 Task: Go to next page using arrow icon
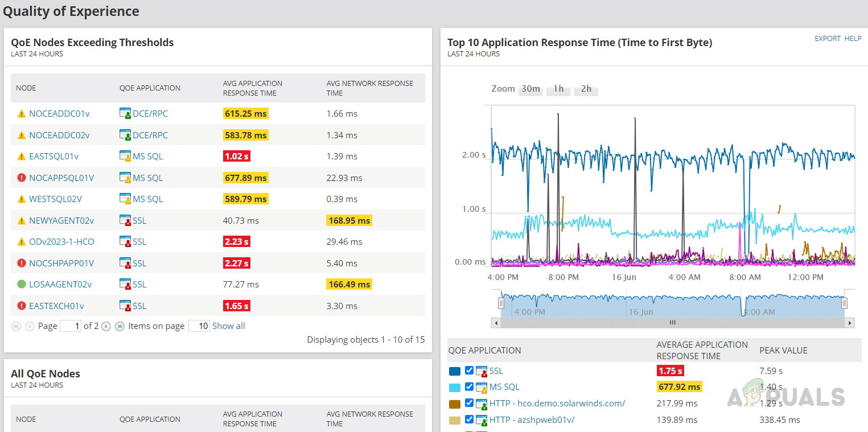106,327
